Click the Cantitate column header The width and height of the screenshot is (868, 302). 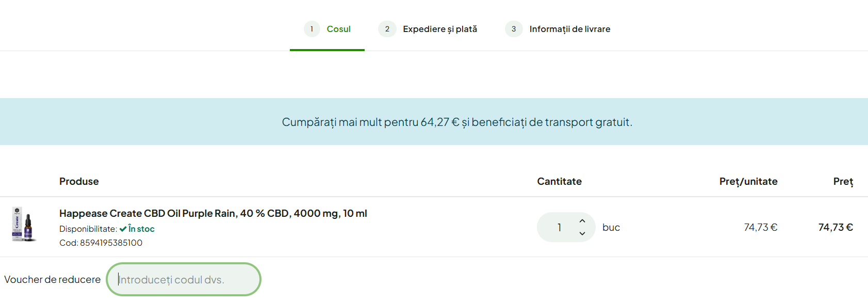coord(559,182)
